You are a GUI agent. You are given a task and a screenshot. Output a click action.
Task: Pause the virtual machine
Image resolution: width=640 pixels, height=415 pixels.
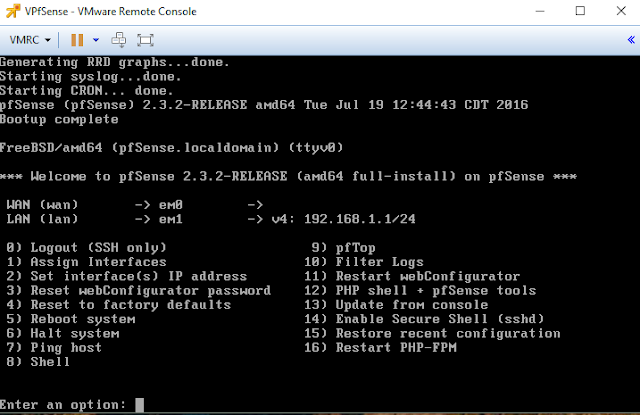[x=77, y=40]
